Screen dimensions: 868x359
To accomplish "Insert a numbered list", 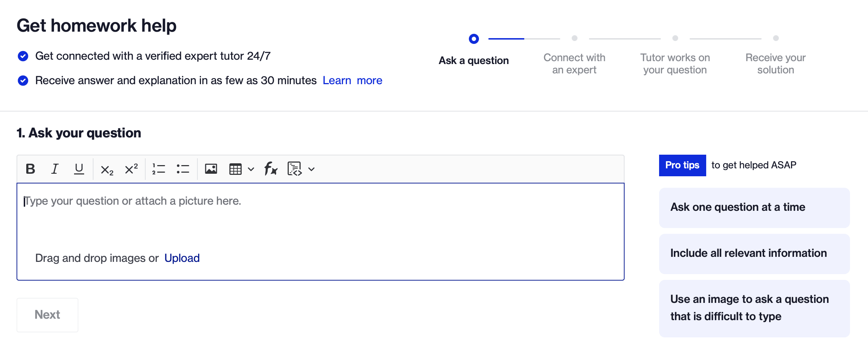I will click(x=159, y=169).
